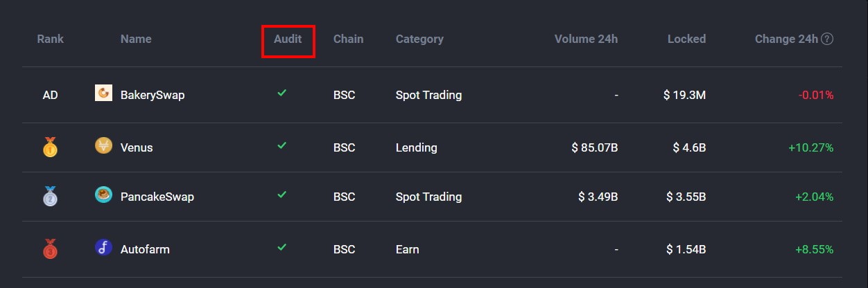The height and width of the screenshot is (288, 868).
Task: Click BakerySwap's audit checkmark
Action: pos(281,92)
